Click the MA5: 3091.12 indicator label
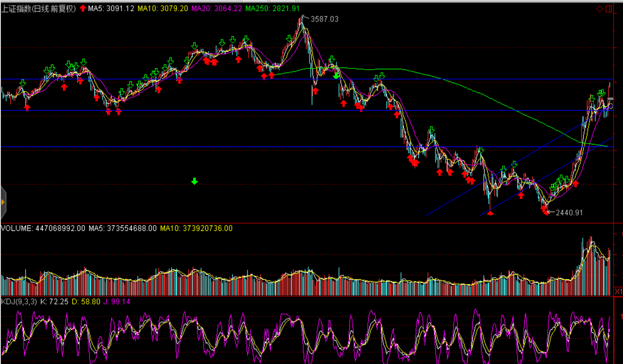623x364 pixels. (x=111, y=8)
